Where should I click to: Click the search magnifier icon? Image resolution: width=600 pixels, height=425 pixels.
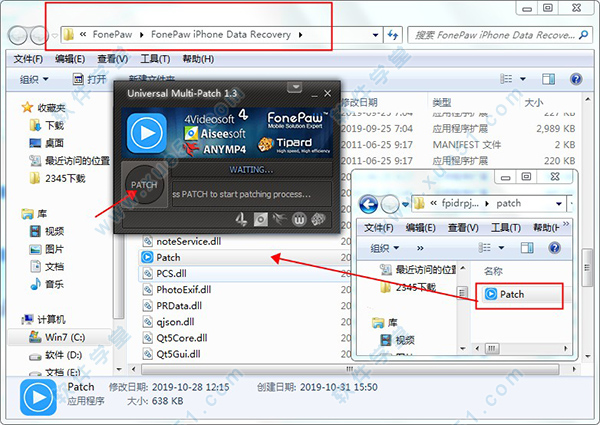584,35
